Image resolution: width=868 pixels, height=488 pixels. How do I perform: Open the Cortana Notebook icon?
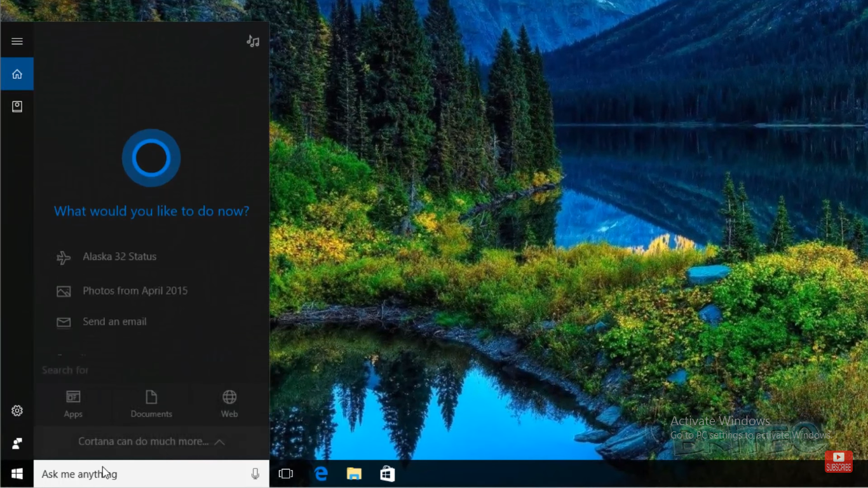pyautogui.click(x=17, y=107)
